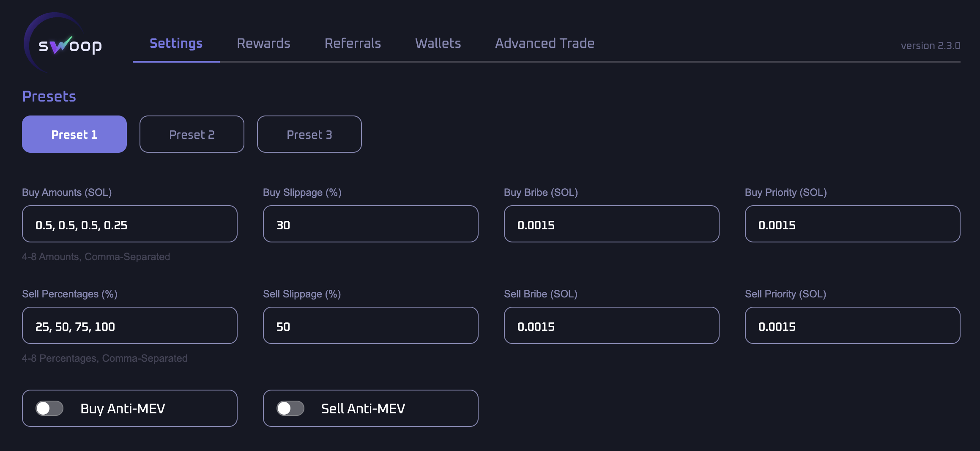Click the 'Sell Anti-MEV' label text
The height and width of the screenshot is (451, 980).
click(363, 409)
